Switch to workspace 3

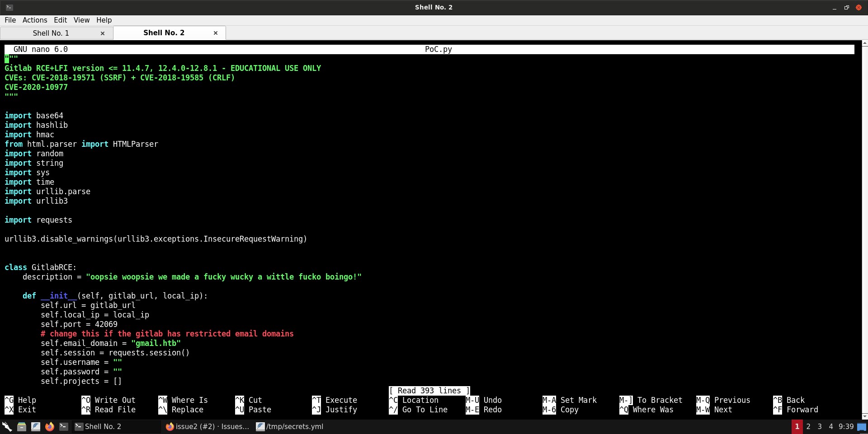[820, 426]
